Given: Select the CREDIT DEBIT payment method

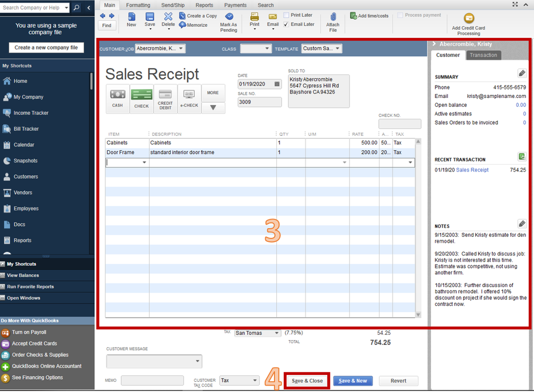Looking at the screenshot, I should [166, 98].
